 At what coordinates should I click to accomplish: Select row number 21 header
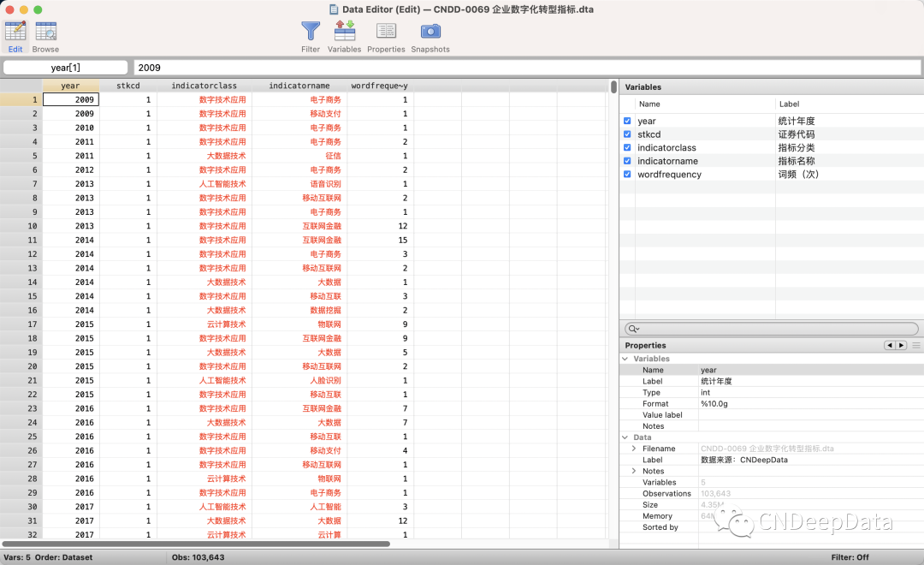tap(21, 380)
